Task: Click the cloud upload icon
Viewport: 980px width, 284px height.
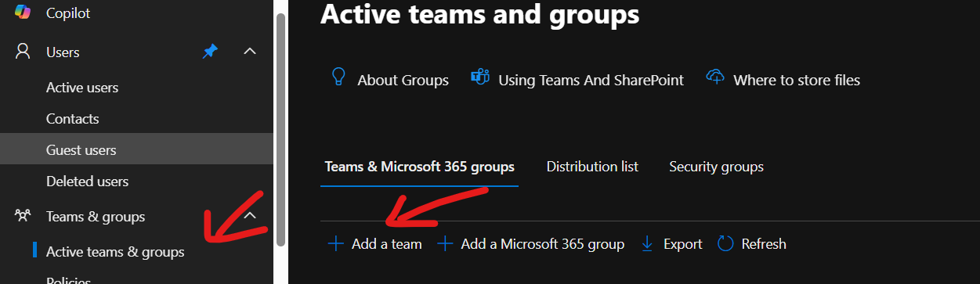Action: tap(715, 77)
